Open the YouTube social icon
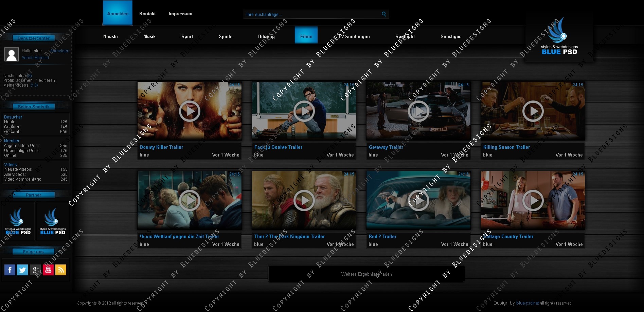The height and width of the screenshot is (312, 644). tap(48, 270)
